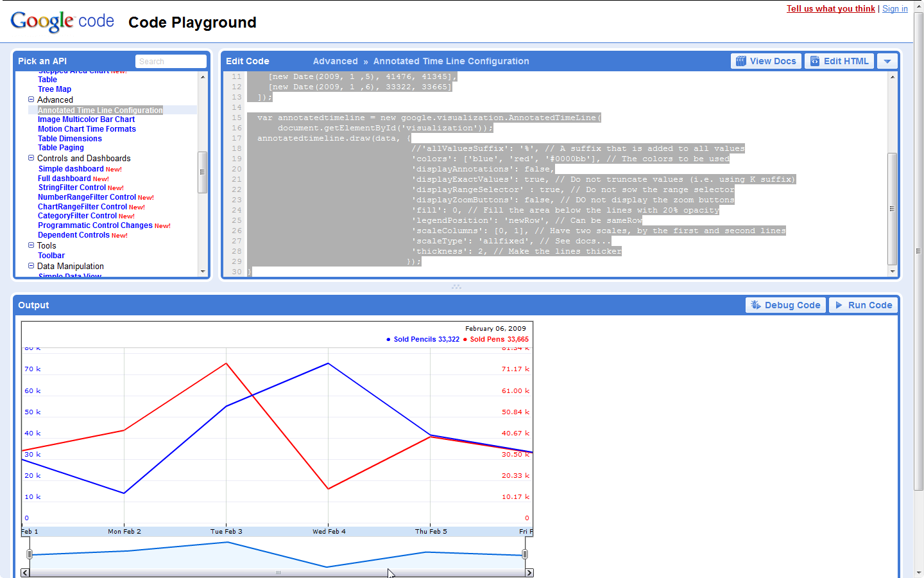The width and height of the screenshot is (924, 578).
Task: Click the Sold Pens legend entry
Action: click(x=496, y=339)
